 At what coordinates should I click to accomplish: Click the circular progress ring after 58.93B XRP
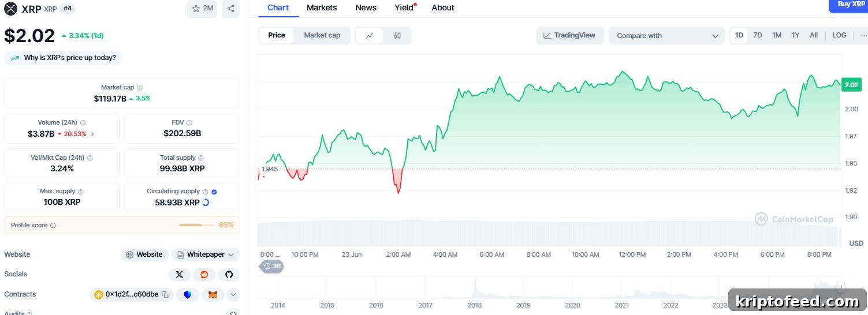(x=206, y=202)
